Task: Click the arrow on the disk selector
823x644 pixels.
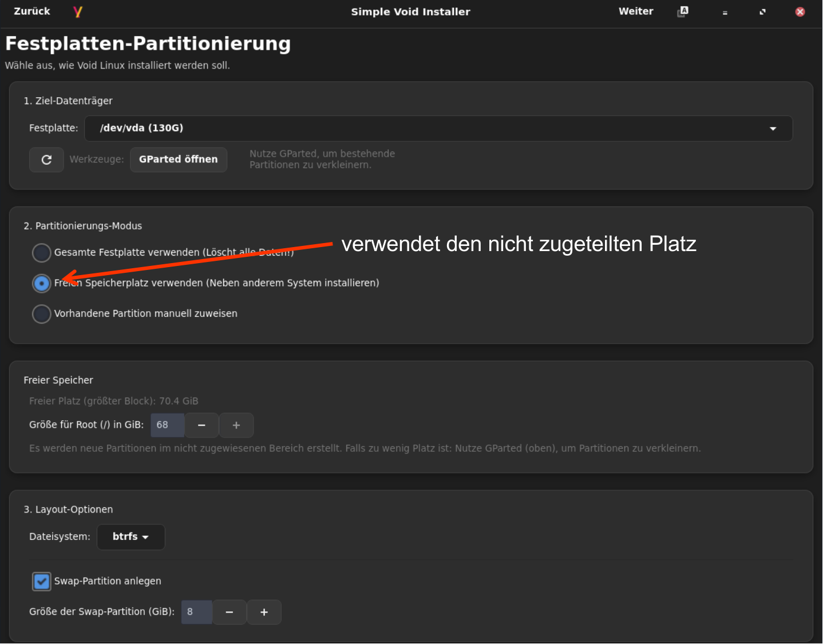Action: click(773, 129)
